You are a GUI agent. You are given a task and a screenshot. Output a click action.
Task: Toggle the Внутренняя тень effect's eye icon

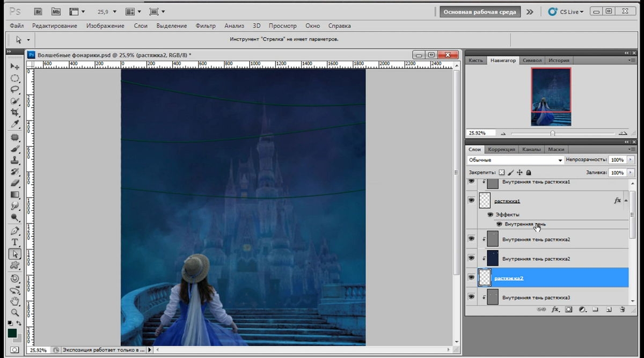(x=499, y=224)
